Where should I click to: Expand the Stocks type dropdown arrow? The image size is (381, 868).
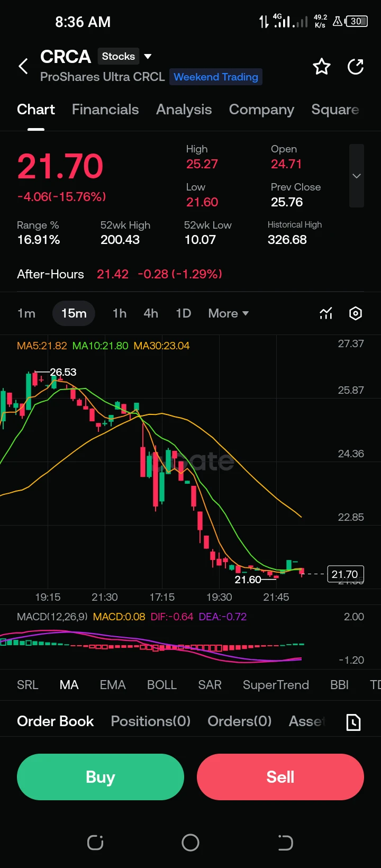(148, 56)
